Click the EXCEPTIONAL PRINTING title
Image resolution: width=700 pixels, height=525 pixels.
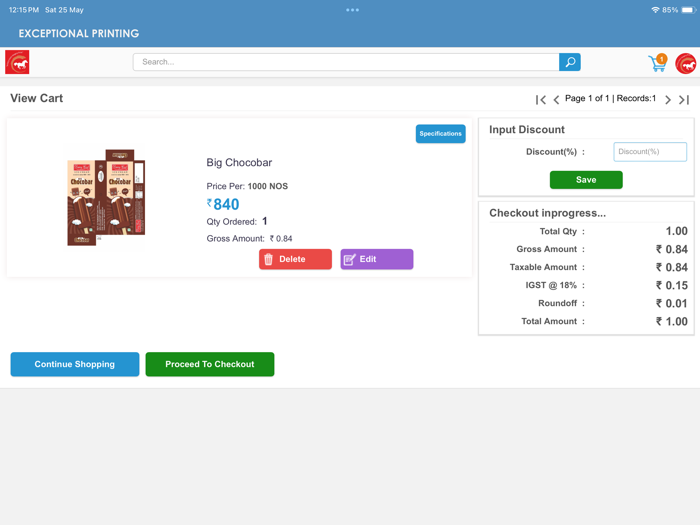(x=79, y=33)
